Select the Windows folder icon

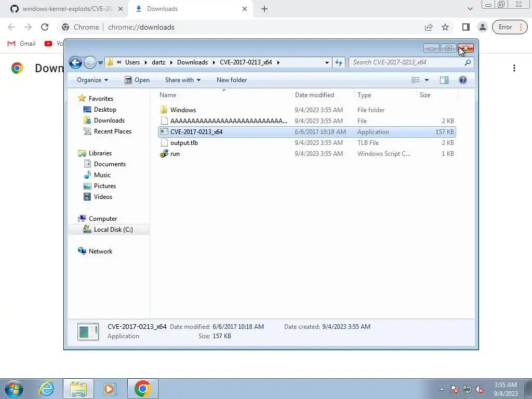pos(164,110)
